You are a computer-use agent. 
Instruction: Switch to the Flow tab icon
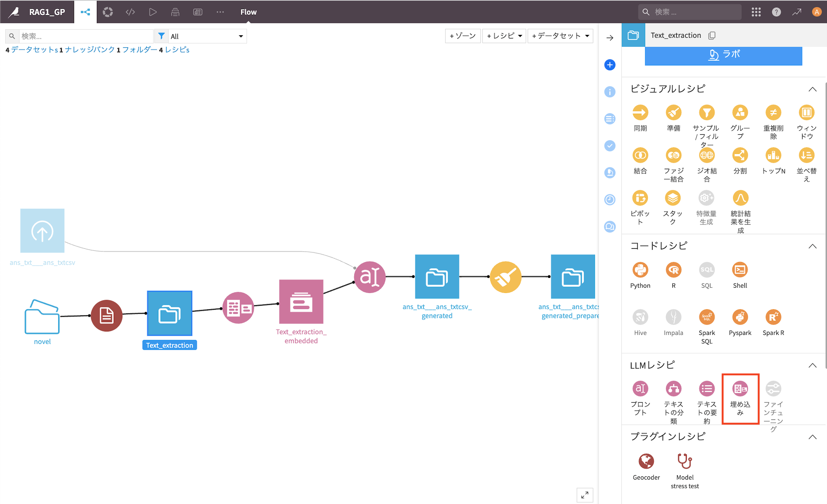pos(85,12)
